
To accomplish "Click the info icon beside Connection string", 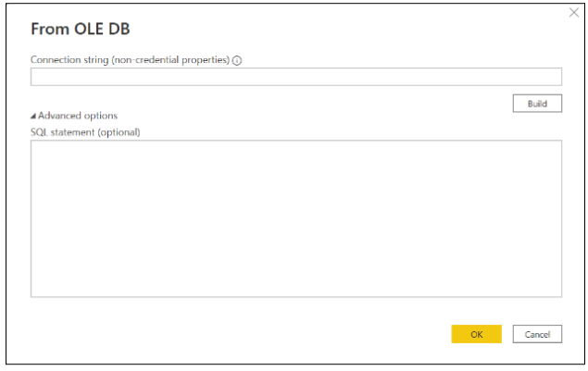I will coord(237,60).
